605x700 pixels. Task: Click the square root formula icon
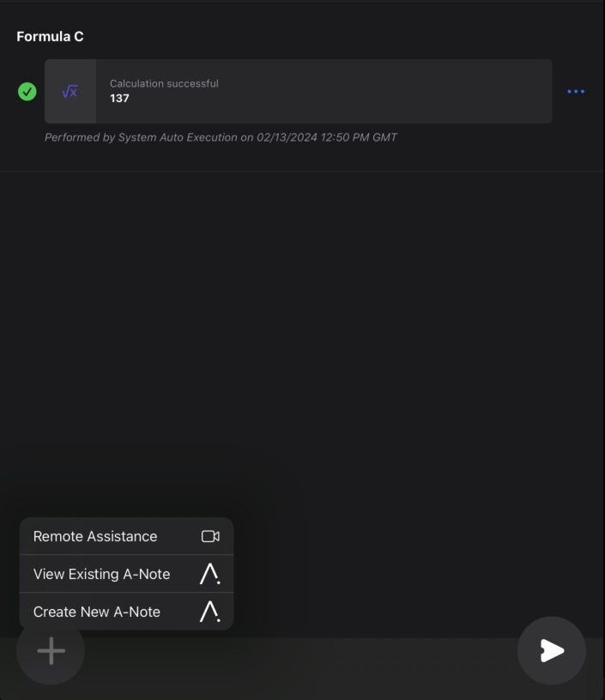point(70,92)
